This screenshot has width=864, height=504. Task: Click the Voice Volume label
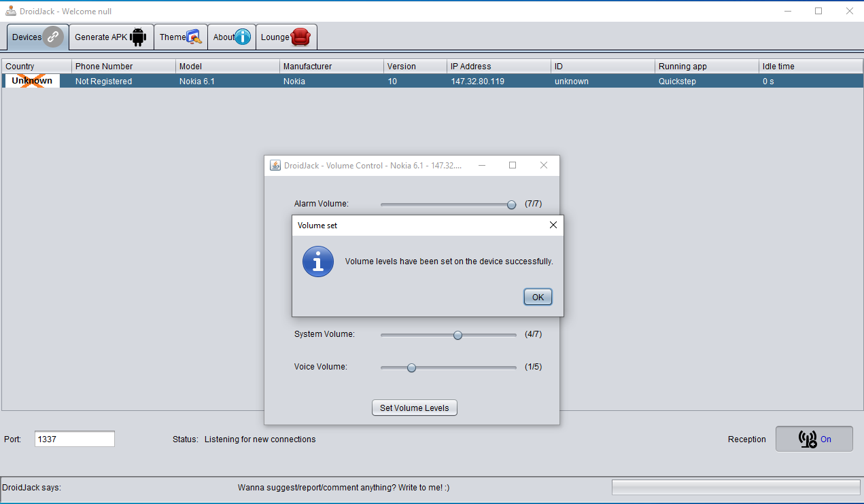coord(321,367)
